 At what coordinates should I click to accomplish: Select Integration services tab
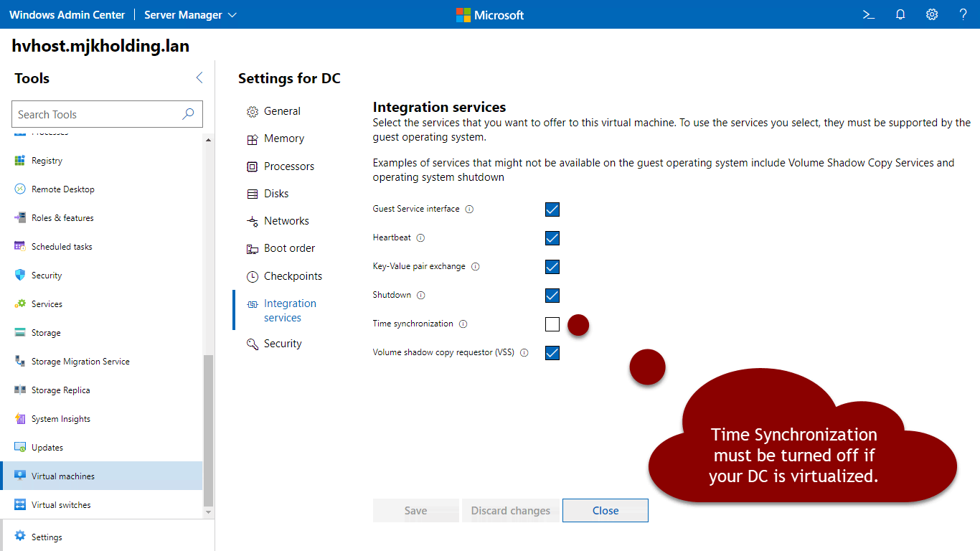(281, 311)
